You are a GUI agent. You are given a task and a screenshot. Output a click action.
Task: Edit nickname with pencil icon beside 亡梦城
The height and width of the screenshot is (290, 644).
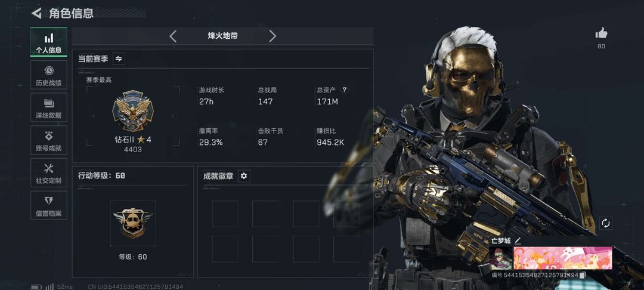point(518,240)
